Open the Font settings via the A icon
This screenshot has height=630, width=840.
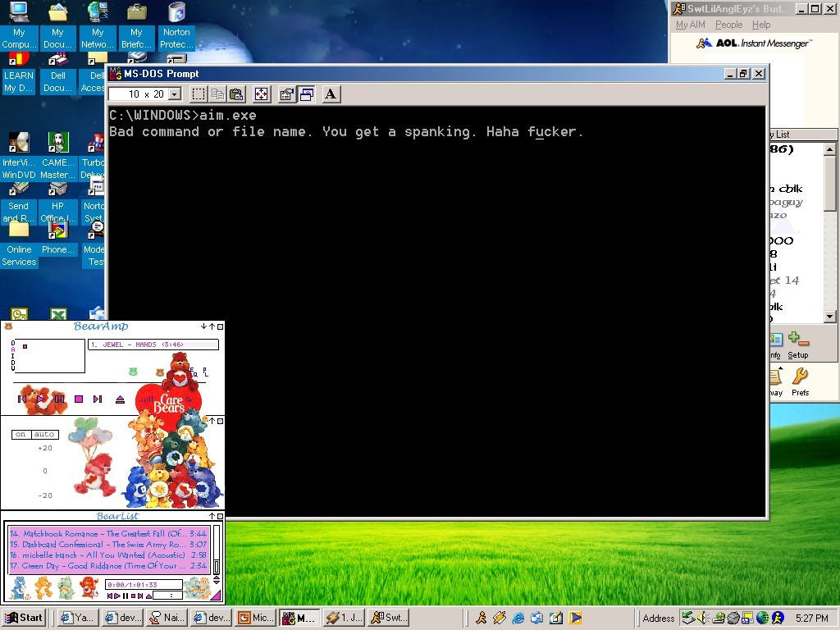pyautogui.click(x=330, y=94)
